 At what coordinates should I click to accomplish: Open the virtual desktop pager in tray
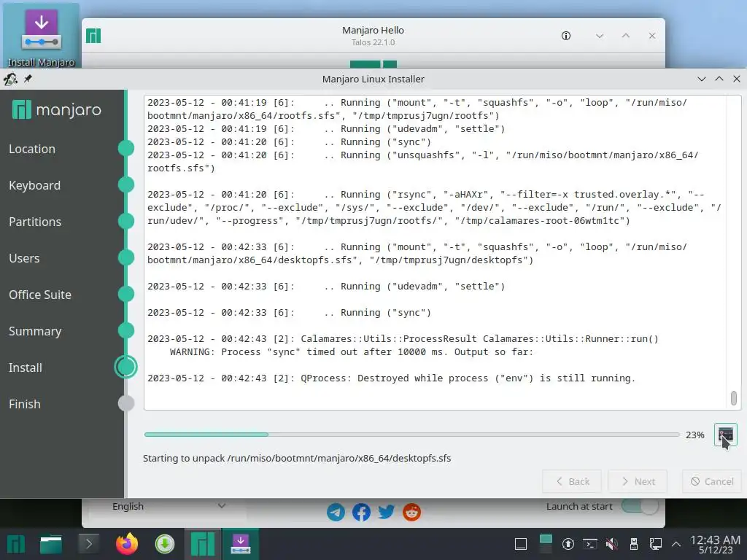pyautogui.click(x=546, y=544)
